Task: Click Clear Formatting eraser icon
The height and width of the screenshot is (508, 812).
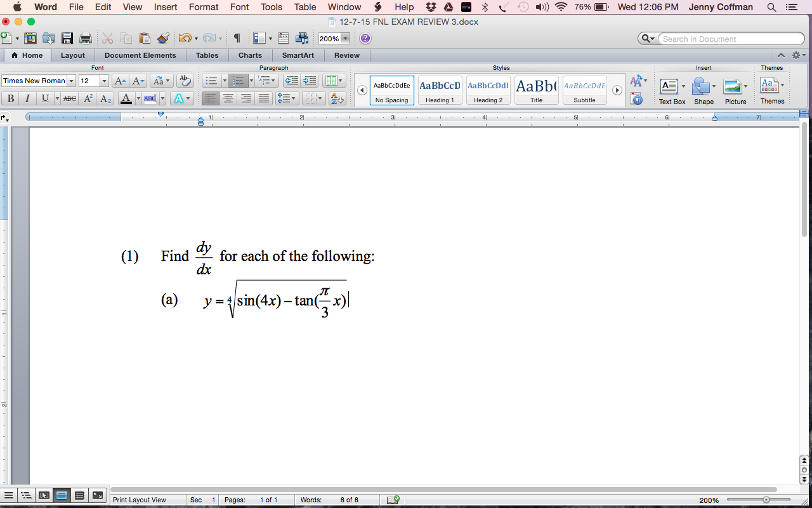Action: [185, 81]
